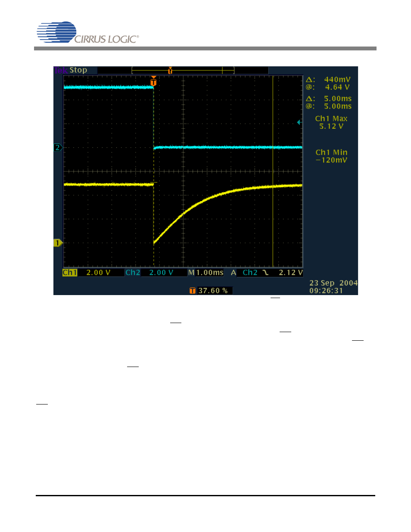Click the orange T icon beside 37.60 %

click(x=193, y=291)
